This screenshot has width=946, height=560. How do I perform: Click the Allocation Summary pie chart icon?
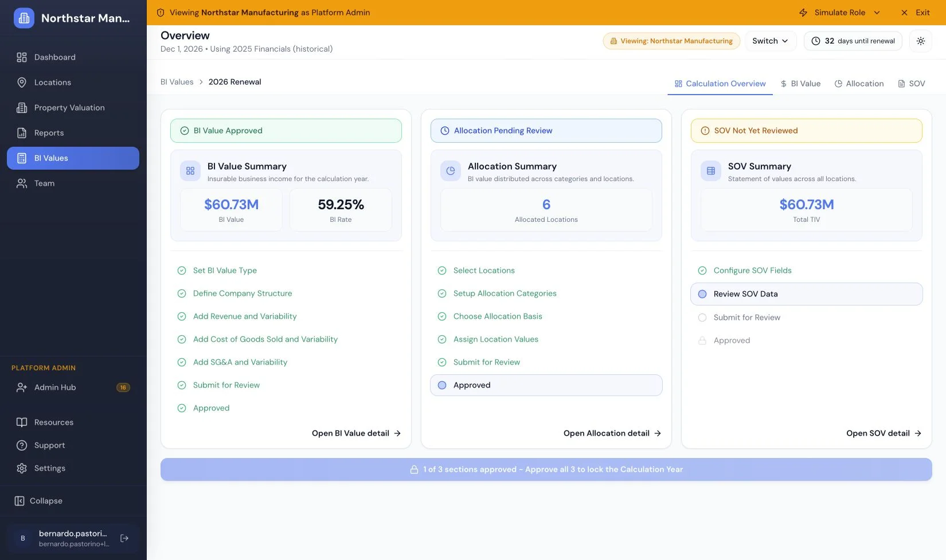[x=451, y=171]
